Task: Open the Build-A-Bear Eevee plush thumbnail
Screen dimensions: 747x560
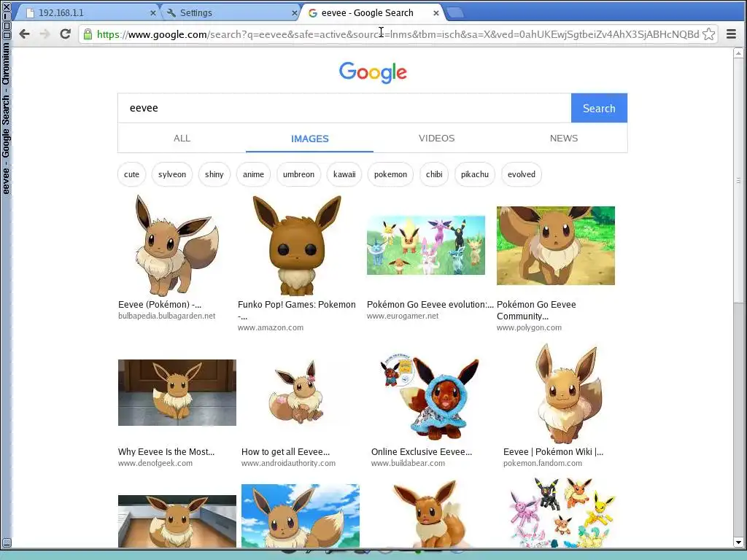Action: 430,395
